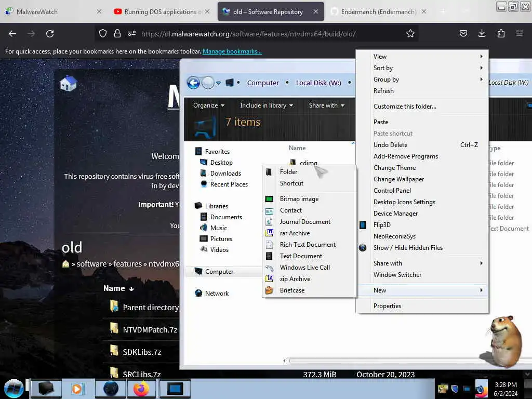Select Network in navigation pane
This screenshot has width=532, height=399.
[x=217, y=294]
